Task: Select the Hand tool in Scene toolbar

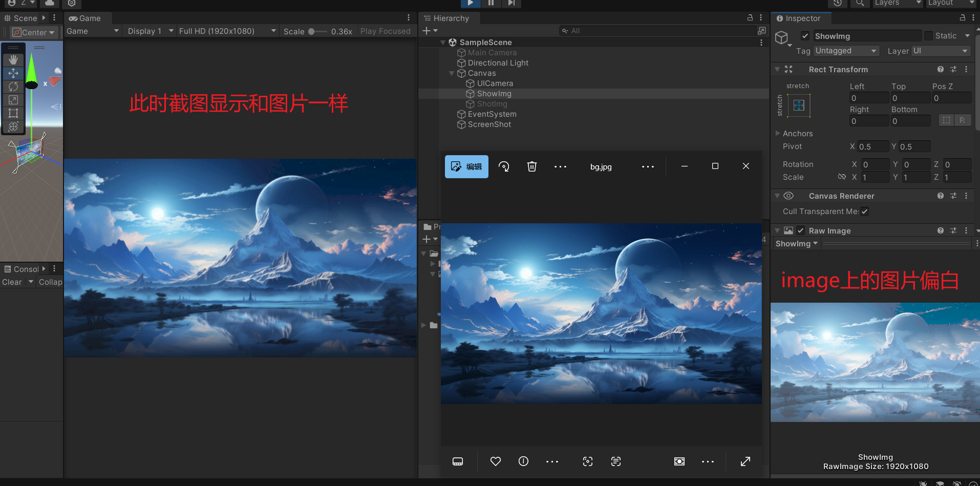Action: click(x=13, y=60)
